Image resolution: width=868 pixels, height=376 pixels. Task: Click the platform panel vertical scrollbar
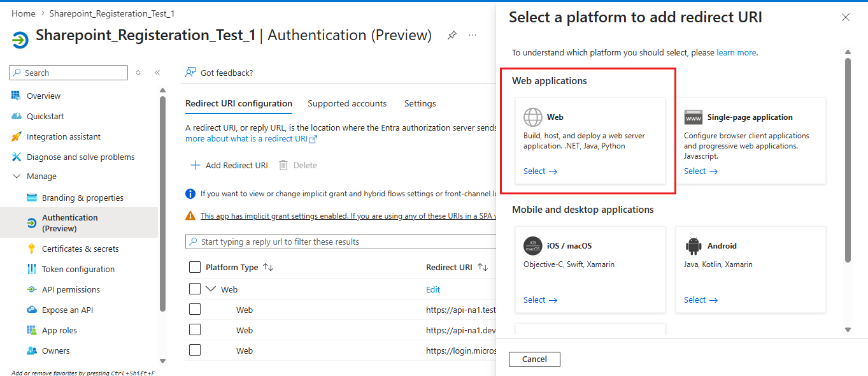point(848,159)
